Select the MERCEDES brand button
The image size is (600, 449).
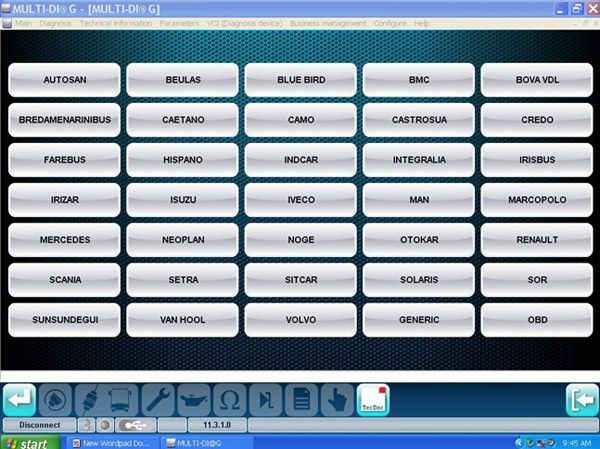click(65, 240)
